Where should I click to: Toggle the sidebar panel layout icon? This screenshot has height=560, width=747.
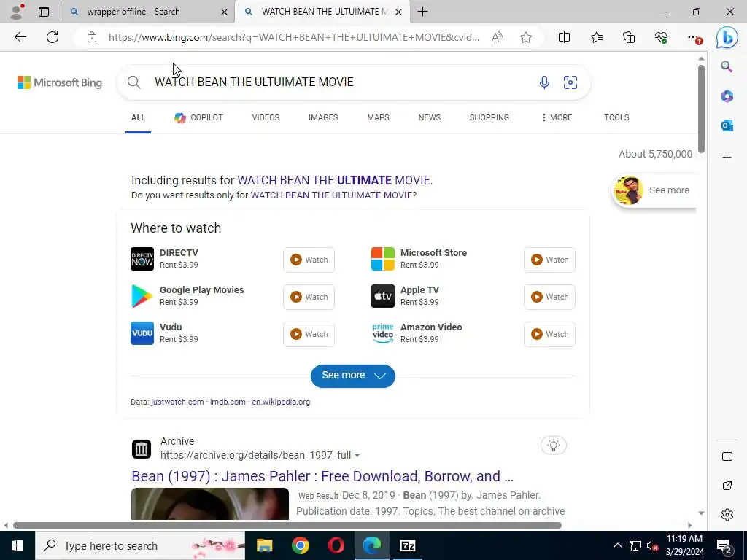(x=727, y=456)
